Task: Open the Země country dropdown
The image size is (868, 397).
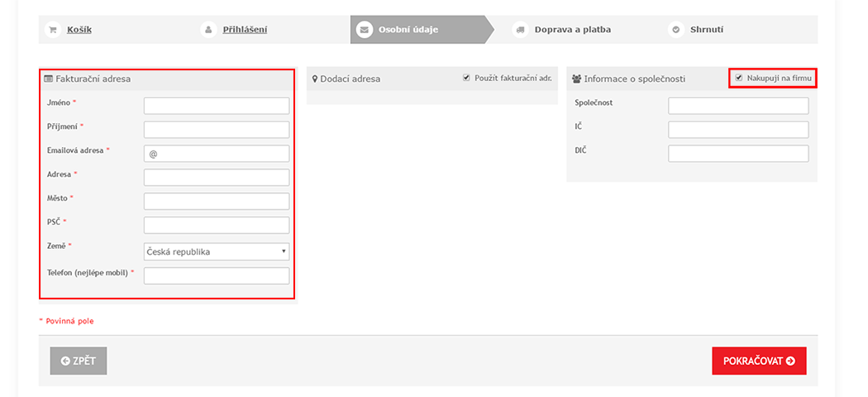Action: click(x=217, y=251)
